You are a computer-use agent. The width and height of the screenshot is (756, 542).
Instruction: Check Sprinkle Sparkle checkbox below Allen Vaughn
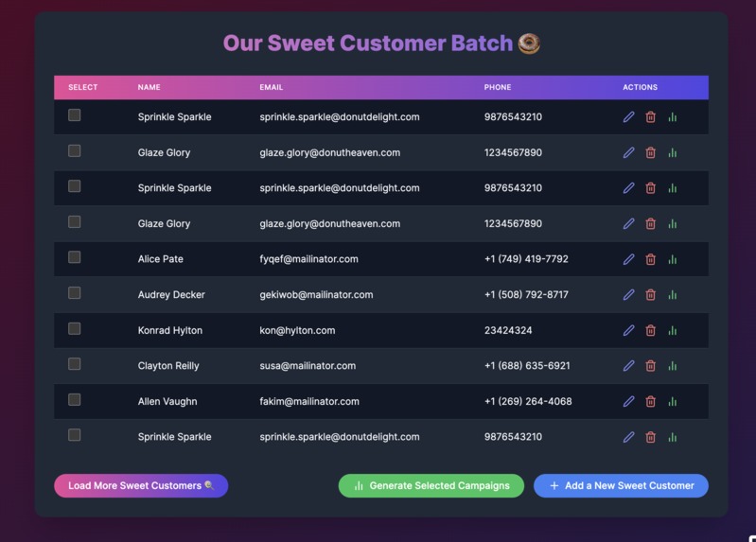pos(74,435)
